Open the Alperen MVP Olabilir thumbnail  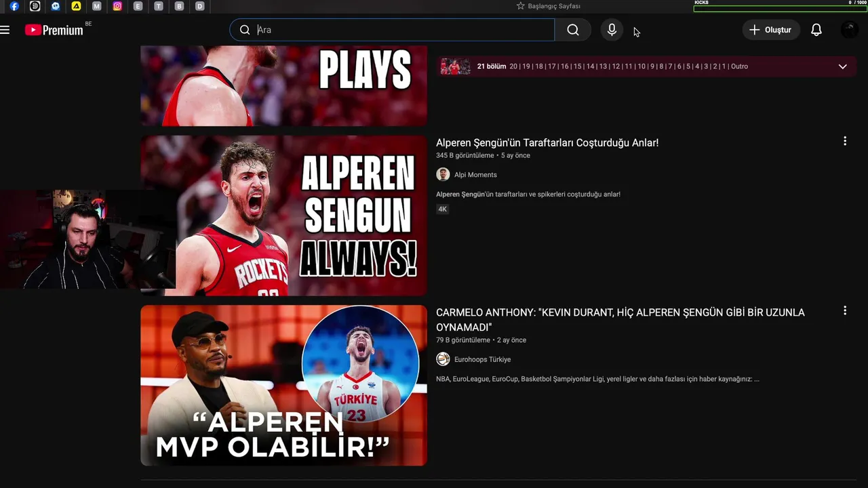(x=283, y=385)
